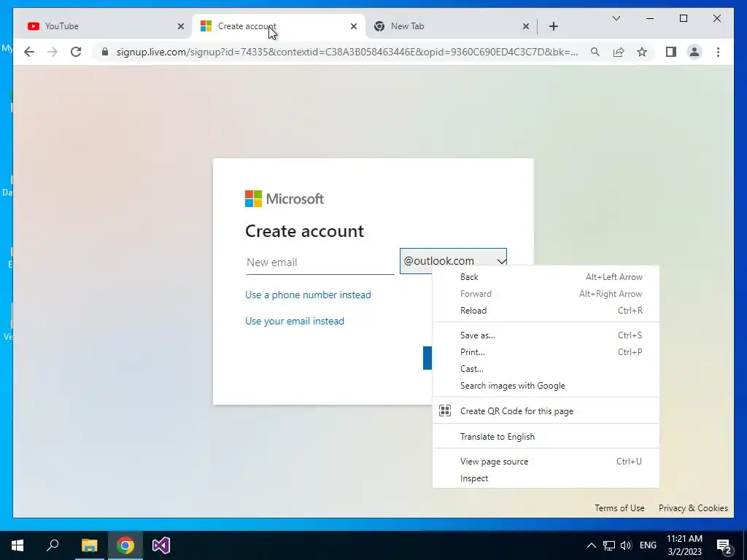The height and width of the screenshot is (560, 747).
Task: Open the Chrome three-dot menu
Action: click(x=718, y=52)
